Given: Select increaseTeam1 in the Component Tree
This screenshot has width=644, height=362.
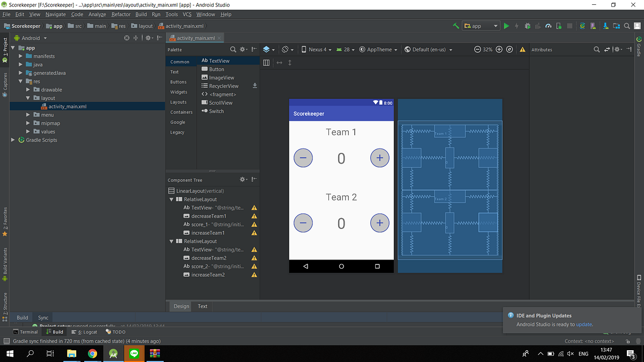Looking at the screenshot, I should tap(208, 233).
